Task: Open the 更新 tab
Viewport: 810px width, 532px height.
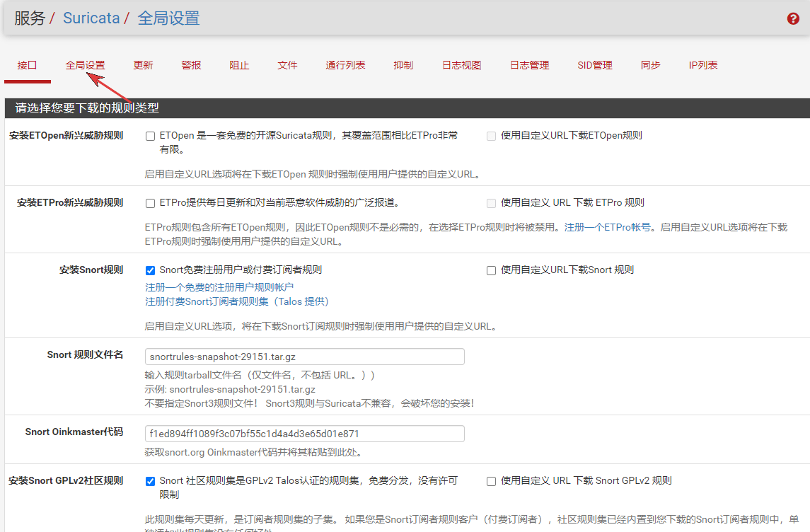Action: [x=143, y=65]
